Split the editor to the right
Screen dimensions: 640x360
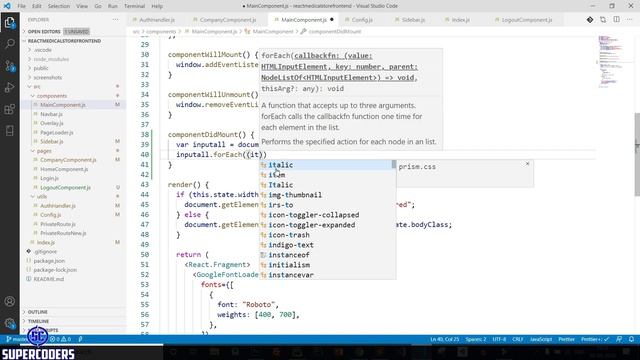tap(616, 20)
